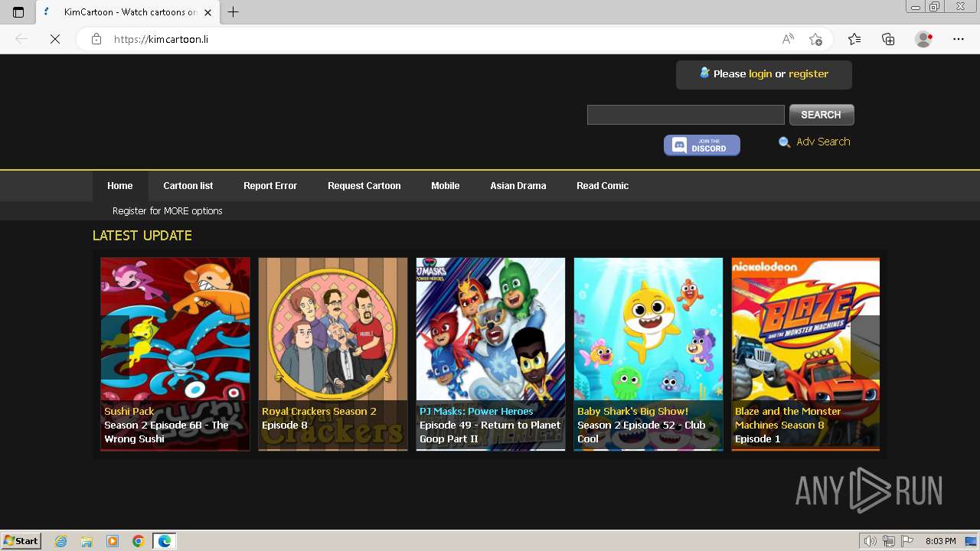Open Royal Crackers Season 2 thumbnail

pyautogui.click(x=333, y=354)
